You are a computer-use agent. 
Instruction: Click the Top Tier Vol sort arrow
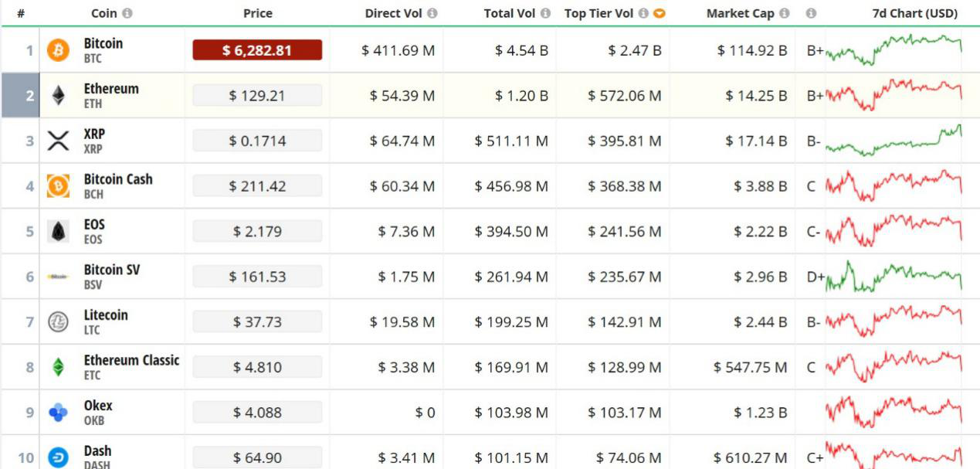tap(659, 13)
